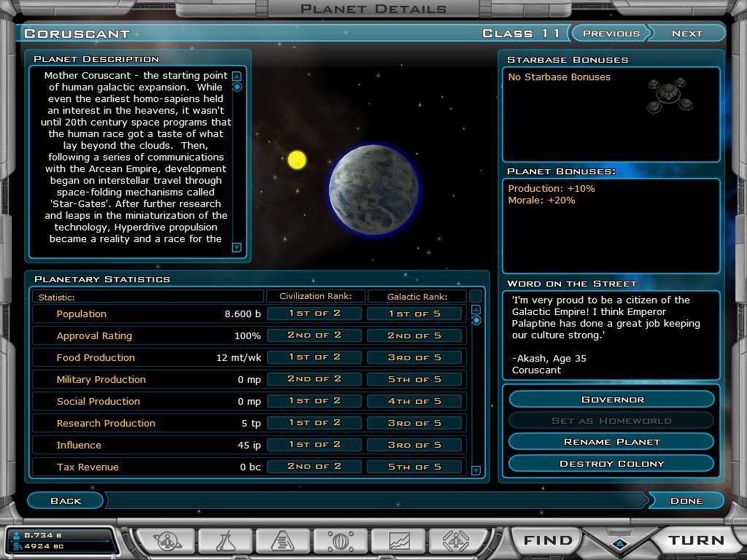Screen dimensions: 747x560
Task: Select the yellow sun in the planet view
Action: pos(297,160)
